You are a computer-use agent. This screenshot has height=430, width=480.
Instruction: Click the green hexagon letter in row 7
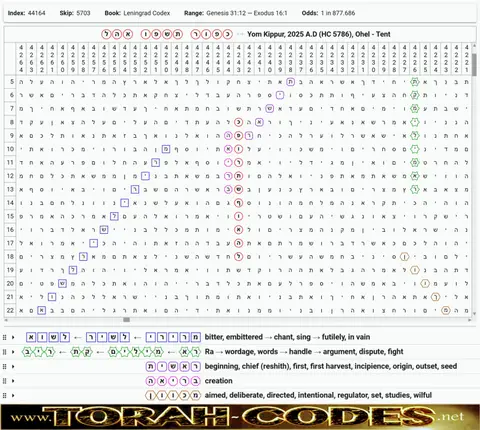(415, 109)
